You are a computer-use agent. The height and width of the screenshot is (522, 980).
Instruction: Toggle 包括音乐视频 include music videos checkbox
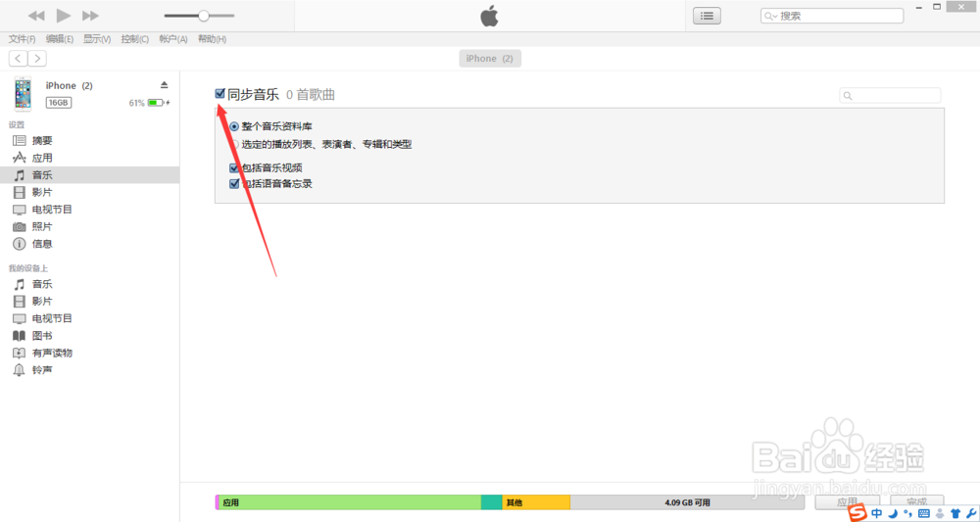(234, 168)
